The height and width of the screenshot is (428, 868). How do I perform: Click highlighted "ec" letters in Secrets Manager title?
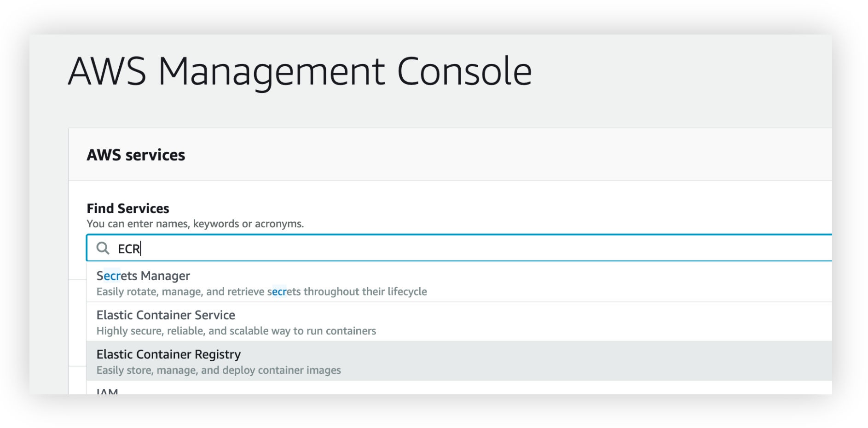pos(112,276)
